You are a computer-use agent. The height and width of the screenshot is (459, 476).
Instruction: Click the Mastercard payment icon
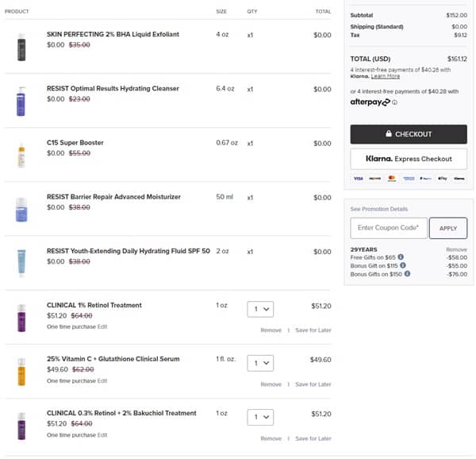(391, 179)
